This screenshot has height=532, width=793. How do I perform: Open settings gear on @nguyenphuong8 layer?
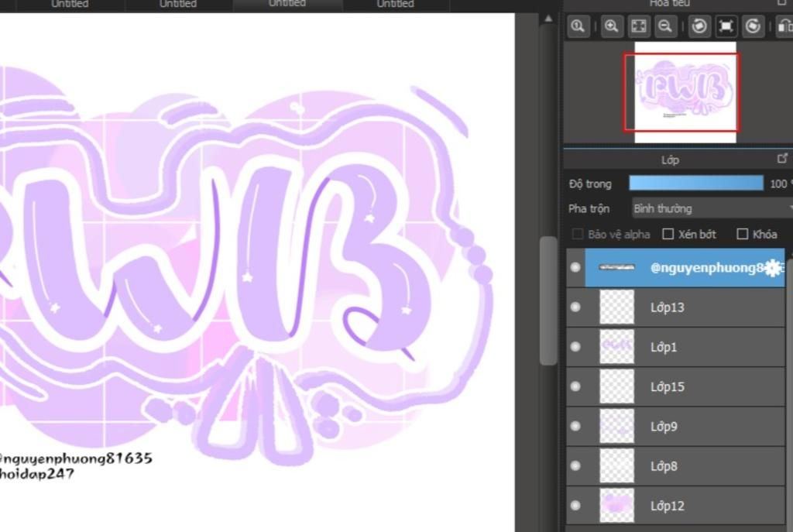click(x=772, y=268)
